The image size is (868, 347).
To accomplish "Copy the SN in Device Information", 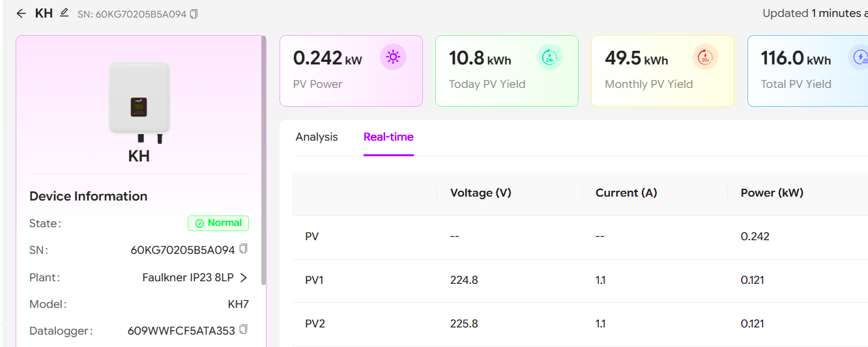I will pyautogui.click(x=244, y=249).
